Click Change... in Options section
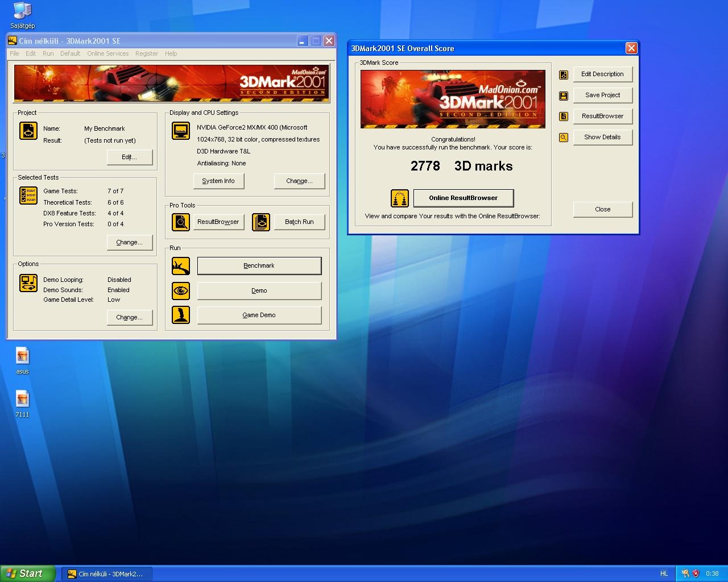The image size is (728, 582). (x=130, y=317)
